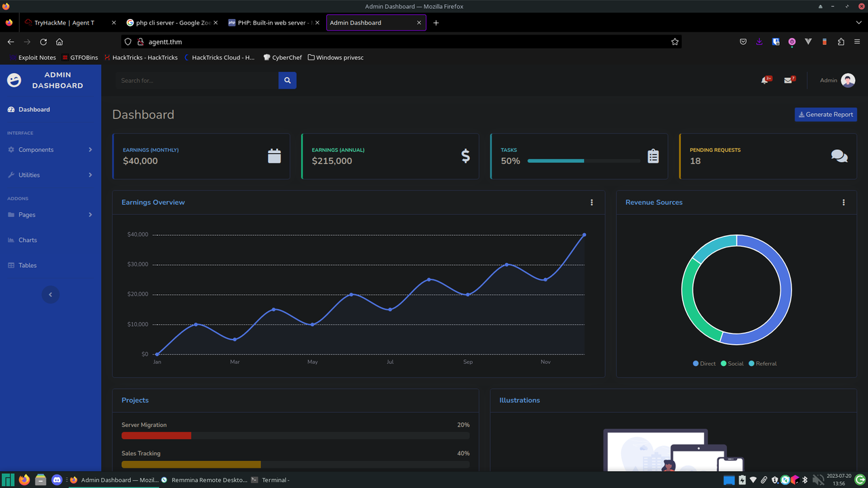
Task: Click the Generate Report button
Action: (x=825, y=115)
